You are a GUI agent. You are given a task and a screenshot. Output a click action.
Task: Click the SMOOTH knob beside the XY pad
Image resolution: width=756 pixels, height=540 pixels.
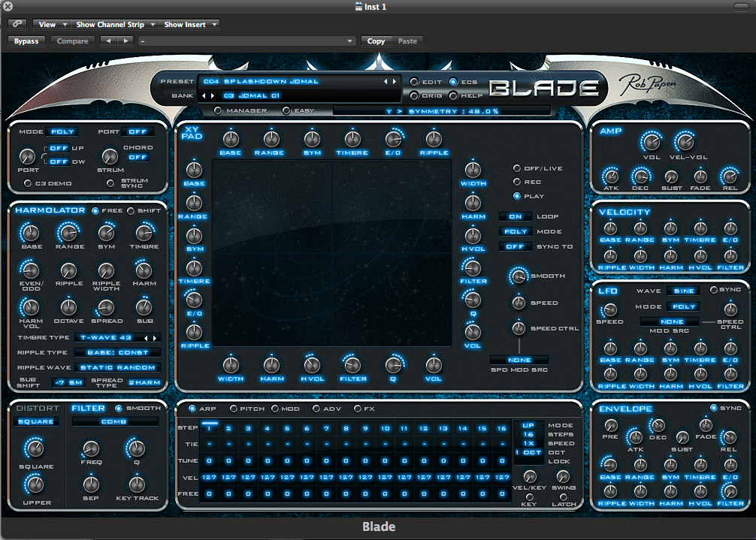point(518,276)
